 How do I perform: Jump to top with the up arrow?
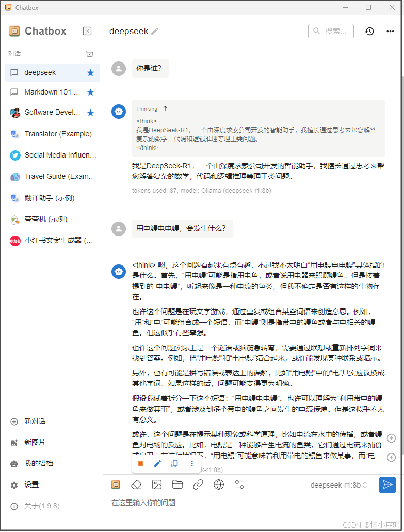click(391, 439)
